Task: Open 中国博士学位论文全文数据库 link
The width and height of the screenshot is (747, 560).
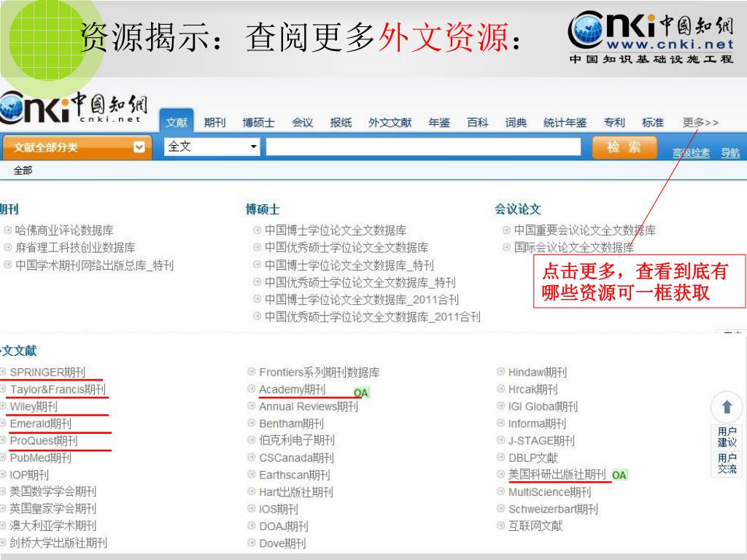Action: (336, 230)
